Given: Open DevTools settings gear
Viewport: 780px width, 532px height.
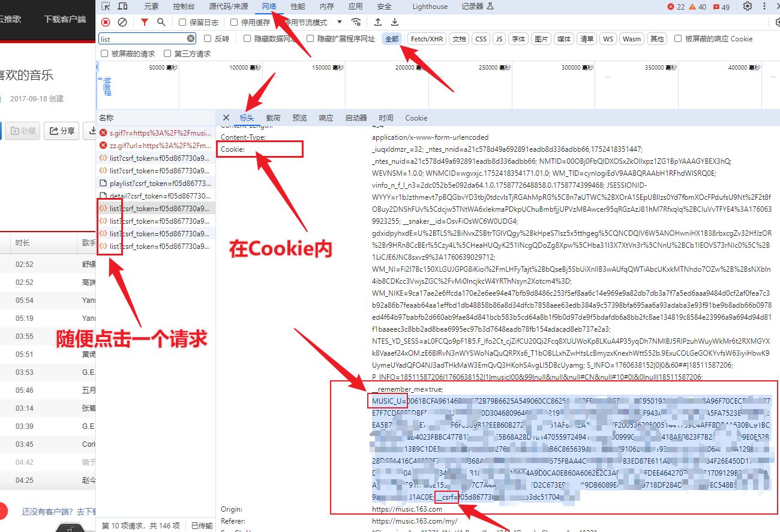Looking at the screenshot, I should pos(748,7).
